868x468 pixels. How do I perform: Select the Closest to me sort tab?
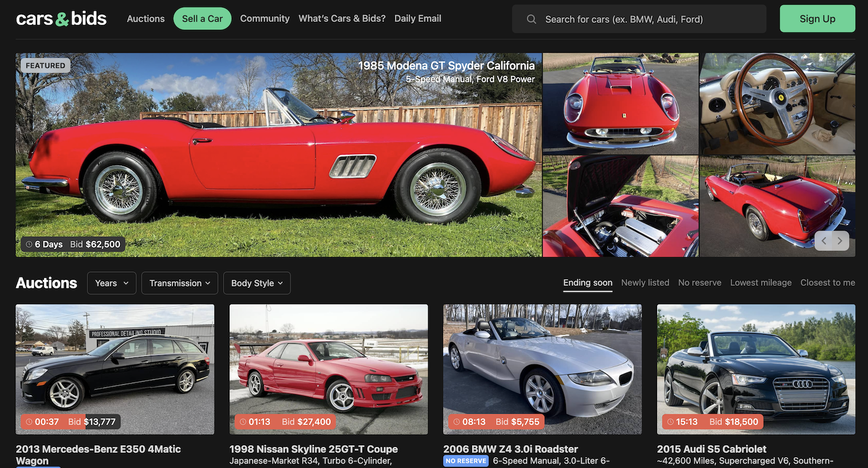[x=827, y=283]
